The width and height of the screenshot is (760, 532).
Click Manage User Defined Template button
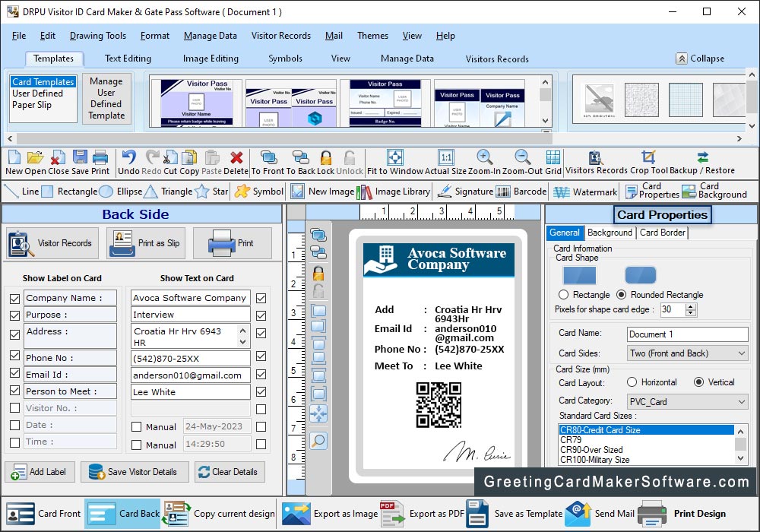pos(106,98)
